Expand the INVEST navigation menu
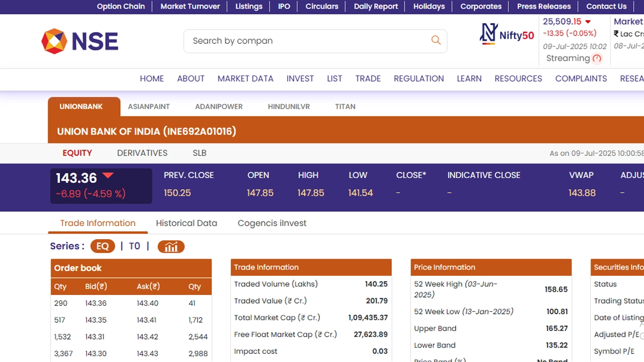644x362 pixels. [x=300, y=78]
